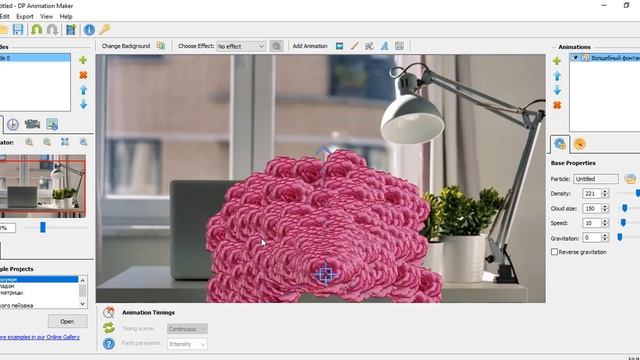Increase the Density value with the up arrow

click(x=605, y=191)
